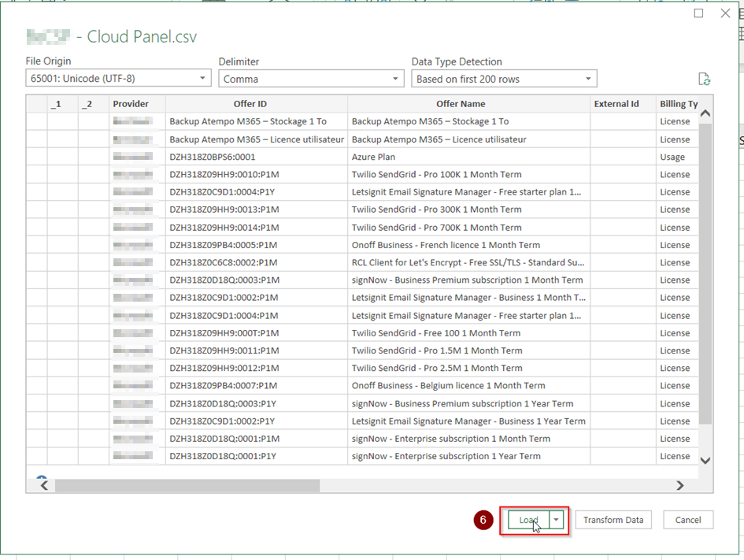Click Twilio SendGrid Free 100 cell
744x560 pixels.
point(468,333)
